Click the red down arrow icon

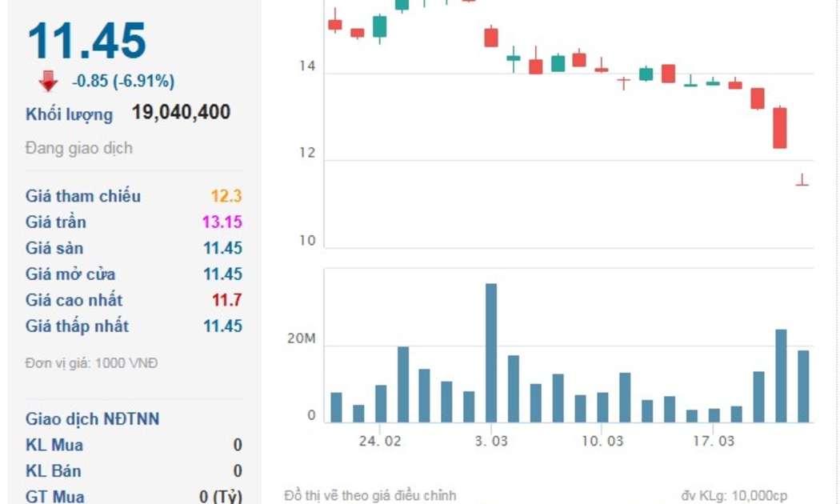49,81
